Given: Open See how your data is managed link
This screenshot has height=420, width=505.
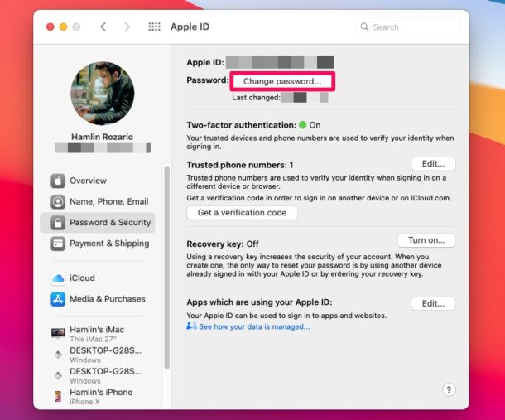Looking at the screenshot, I should tap(254, 327).
